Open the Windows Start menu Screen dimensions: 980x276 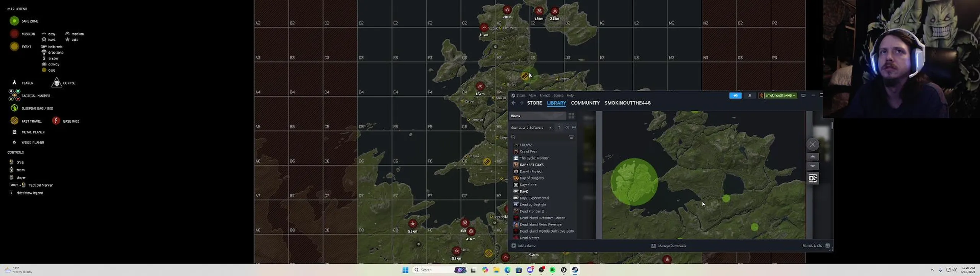pos(405,270)
